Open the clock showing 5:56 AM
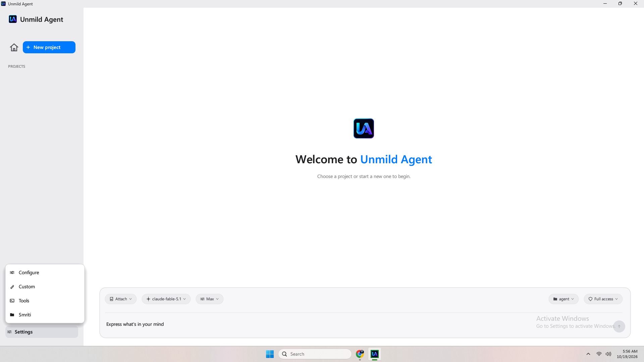 pos(627,354)
